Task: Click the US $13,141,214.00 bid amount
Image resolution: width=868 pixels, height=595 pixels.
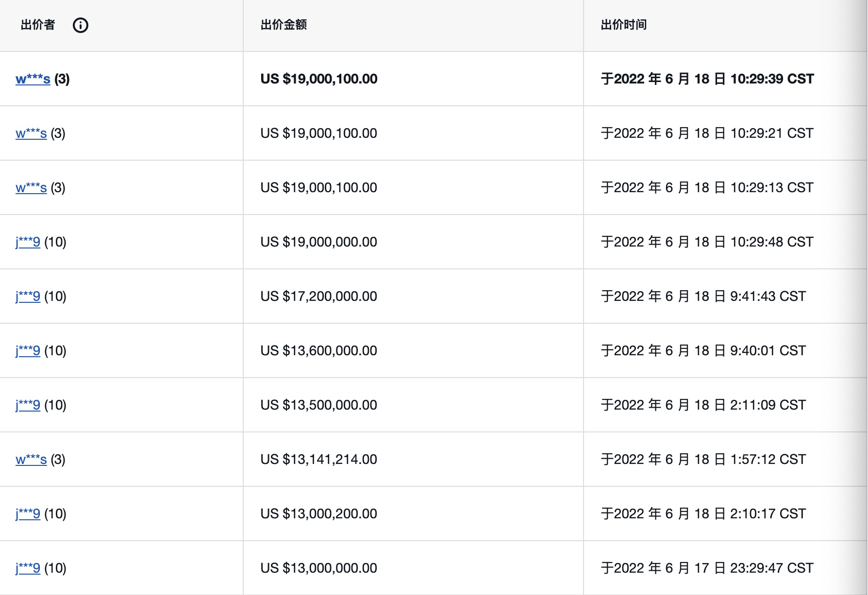Action: pos(319,460)
